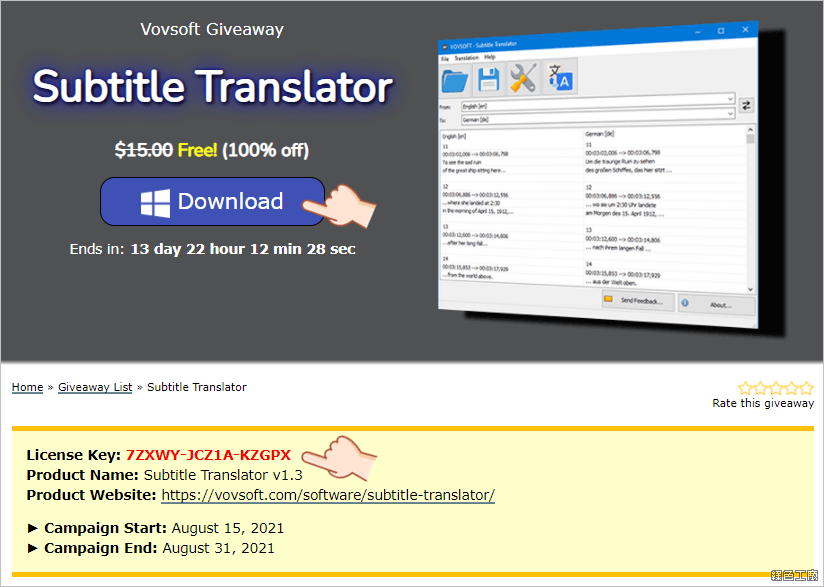
Task: Rate this giveaway five stars
Action: click(x=805, y=387)
